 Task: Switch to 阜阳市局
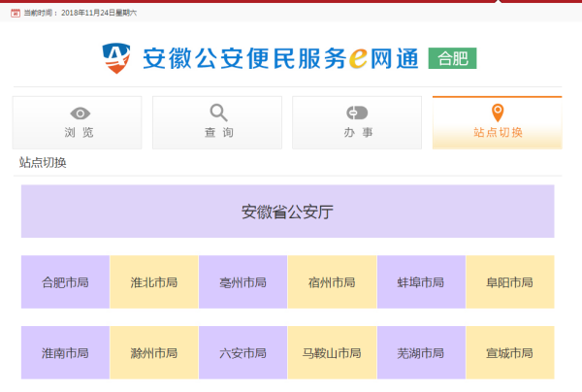pyautogui.click(x=510, y=282)
